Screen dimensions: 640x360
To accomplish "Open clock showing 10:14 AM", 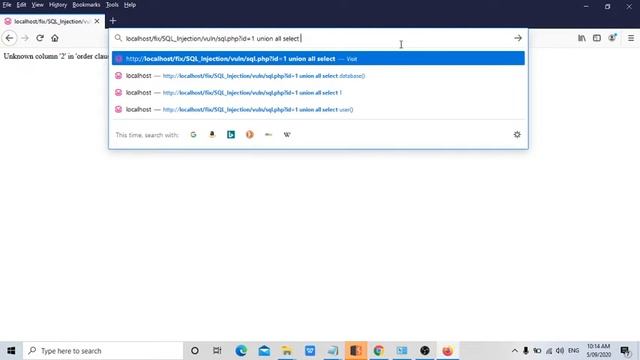I will [598, 351].
